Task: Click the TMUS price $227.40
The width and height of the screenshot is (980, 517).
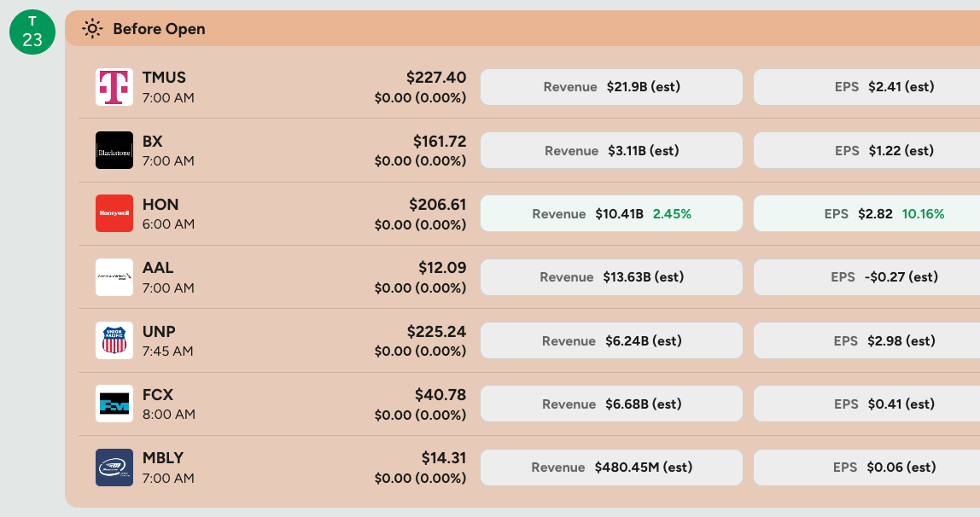Action: click(436, 78)
